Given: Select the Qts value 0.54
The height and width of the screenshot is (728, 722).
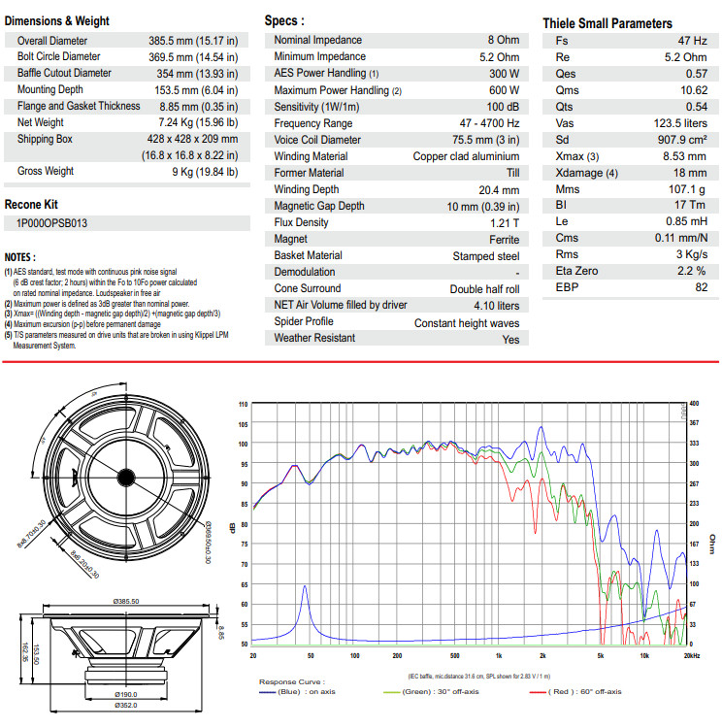Looking at the screenshot, I should pos(697,107).
